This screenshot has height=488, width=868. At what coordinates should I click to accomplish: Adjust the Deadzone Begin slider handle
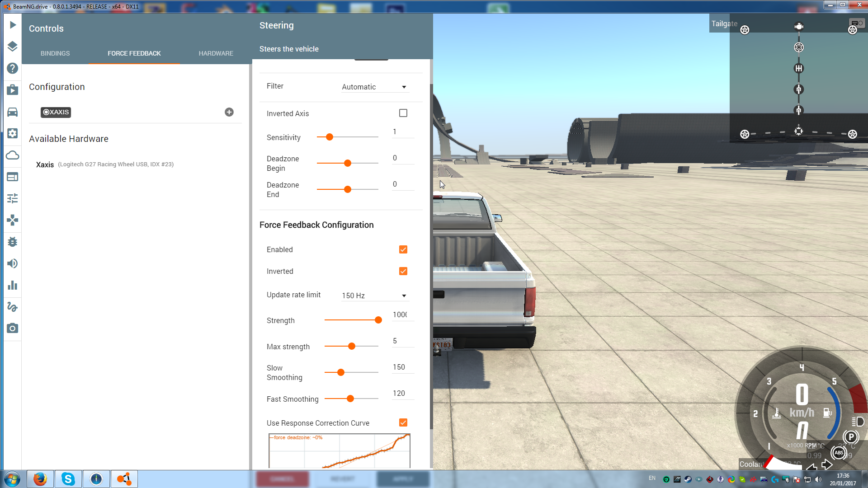pos(348,163)
